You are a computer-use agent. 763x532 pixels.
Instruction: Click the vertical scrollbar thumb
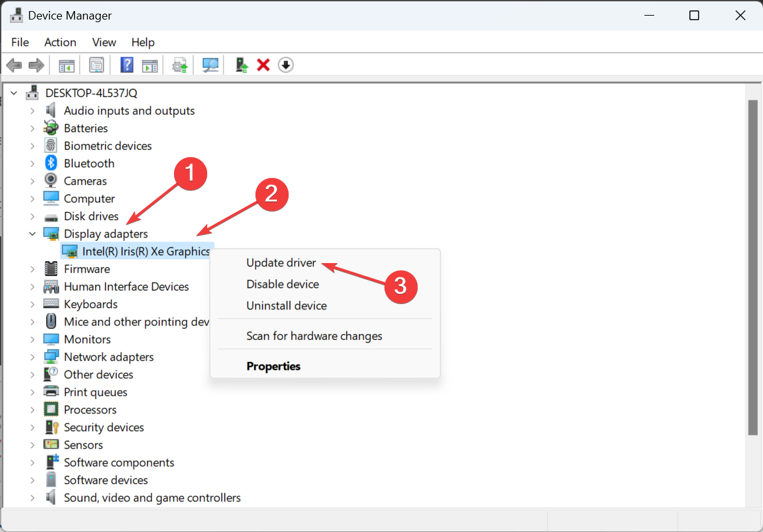[x=753, y=268]
